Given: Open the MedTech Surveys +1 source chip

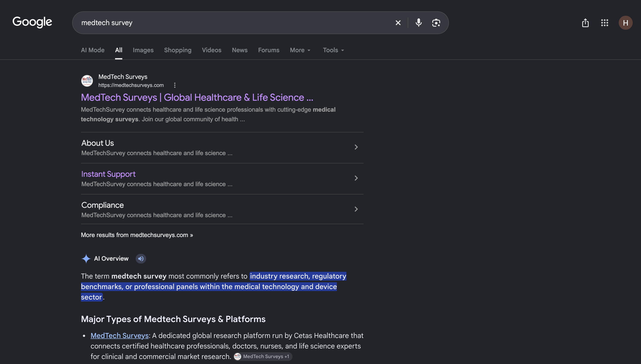Looking at the screenshot, I should [x=263, y=357].
